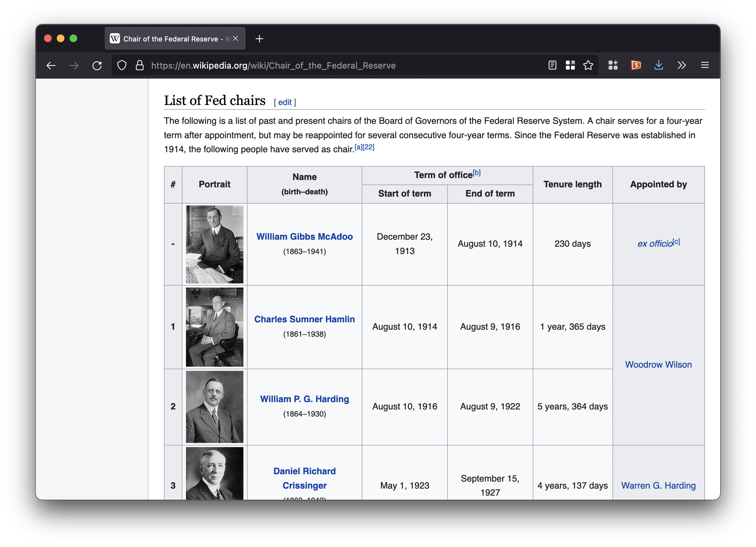Follow the Woodrow Wilson link
Viewport: 756px width, 547px height.
pyautogui.click(x=658, y=364)
